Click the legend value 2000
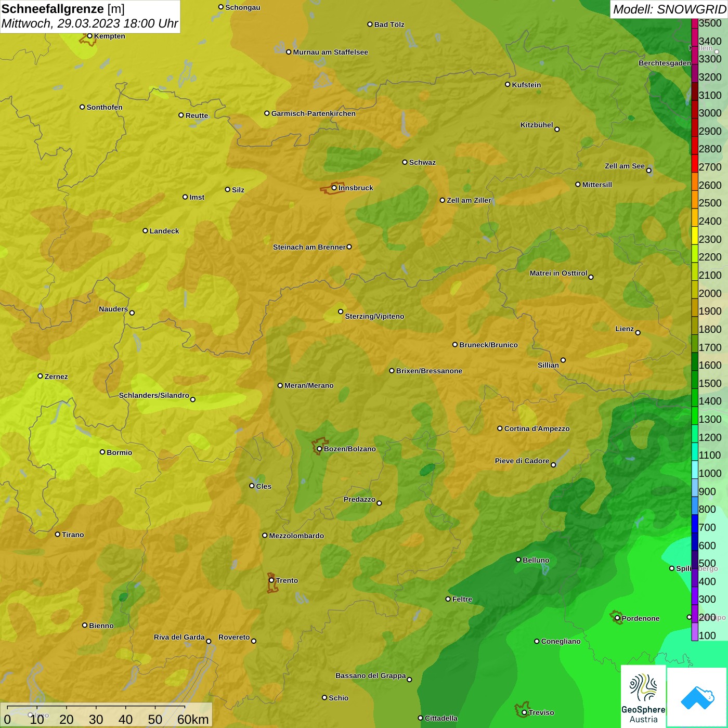728x728 pixels. [710, 293]
